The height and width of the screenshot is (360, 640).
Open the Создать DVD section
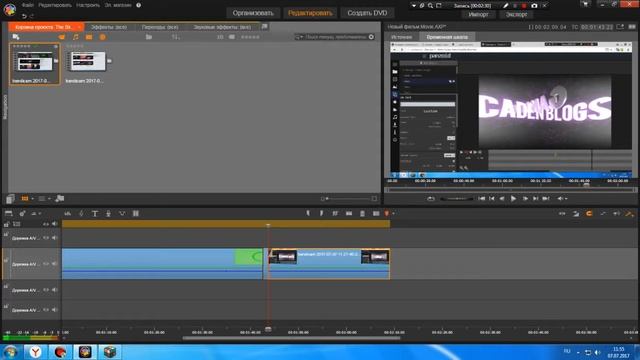point(367,13)
